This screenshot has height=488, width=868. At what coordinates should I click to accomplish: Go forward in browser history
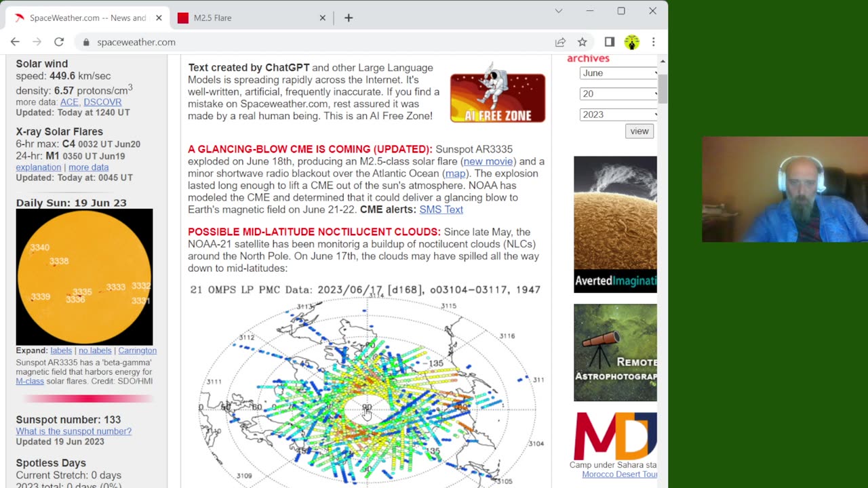tap(37, 42)
